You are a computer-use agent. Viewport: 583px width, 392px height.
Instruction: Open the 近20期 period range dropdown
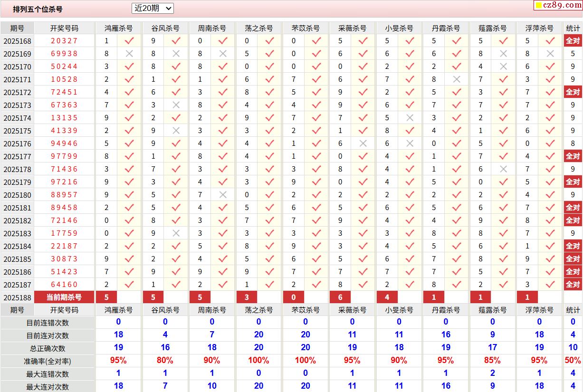[153, 8]
